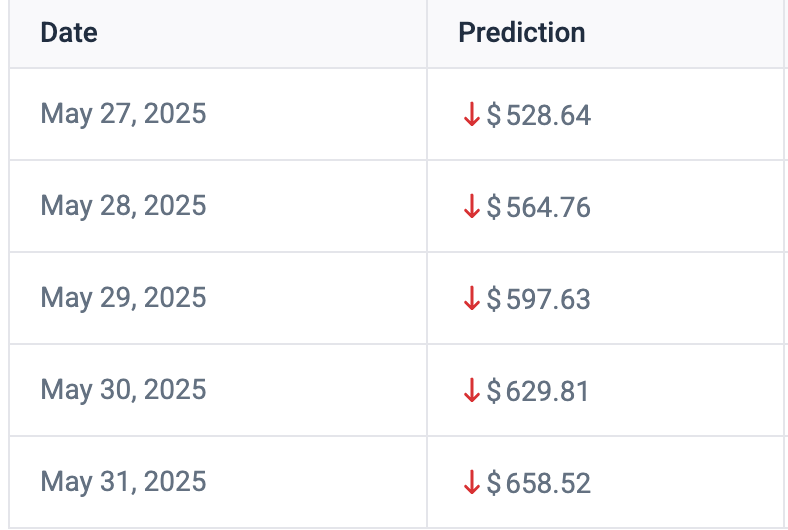
Task: Click the red down arrow for May 27
Action: pos(471,114)
